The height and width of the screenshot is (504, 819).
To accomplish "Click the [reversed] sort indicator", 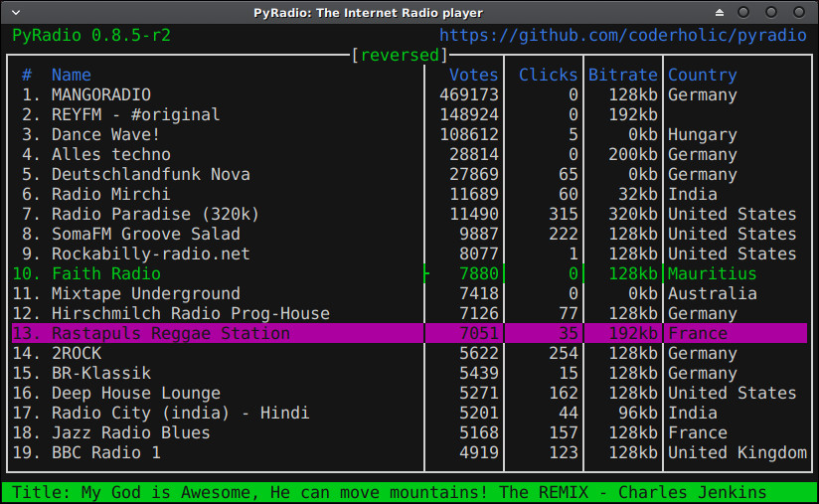I will 400,55.
